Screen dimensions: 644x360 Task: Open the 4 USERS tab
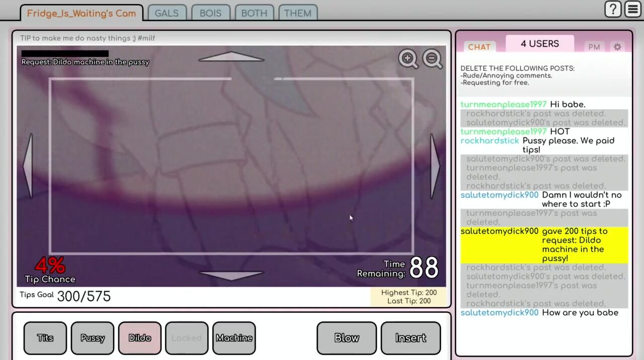click(x=539, y=44)
